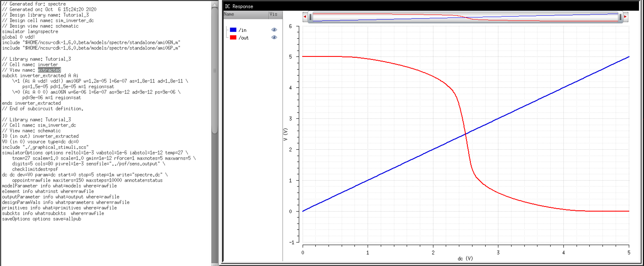Click the V (V) y-axis label
This screenshot has height=266, width=644.
point(285,134)
